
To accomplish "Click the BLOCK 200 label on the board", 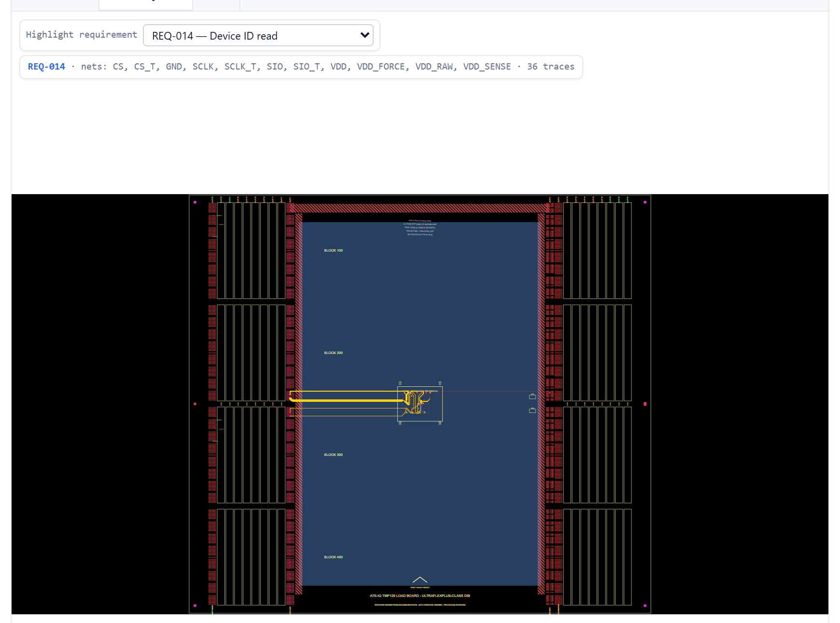I will (334, 353).
